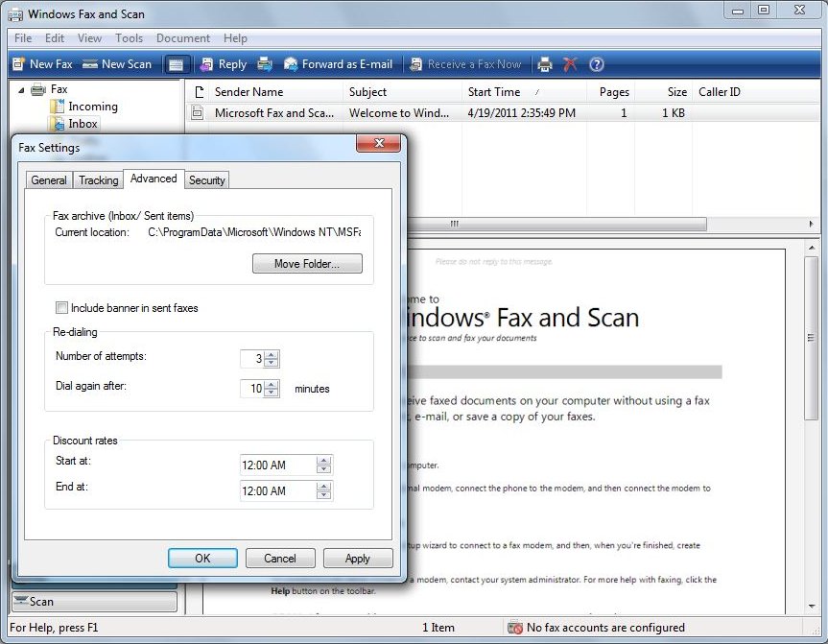The height and width of the screenshot is (644, 828).
Task: Click the fax printer icon after Reply
Action: tap(264, 64)
